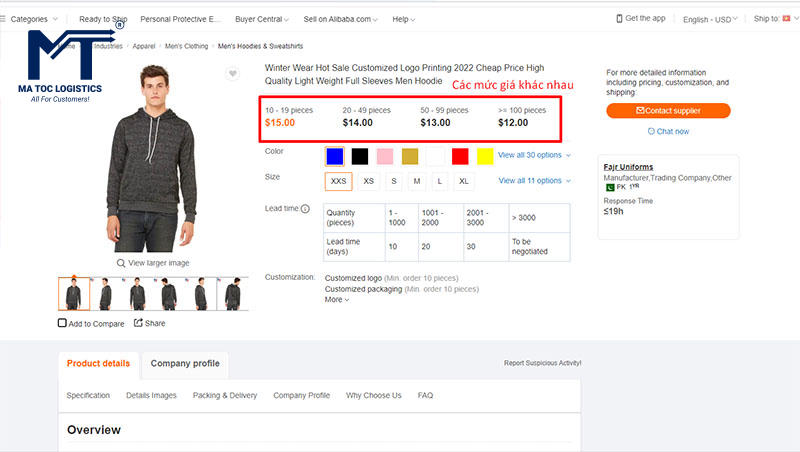Select size L
The width and height of the screenshot is (800, 452).
440,181
